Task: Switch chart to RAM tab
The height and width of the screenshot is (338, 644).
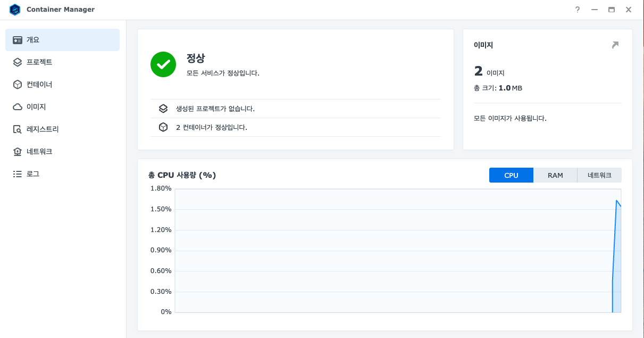Action: click(x=555, y=175)
